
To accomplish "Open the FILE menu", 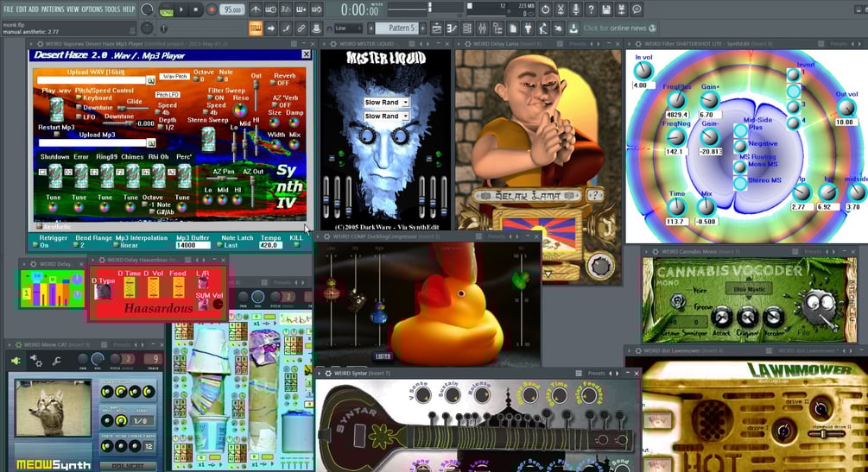I will (9, 9).
